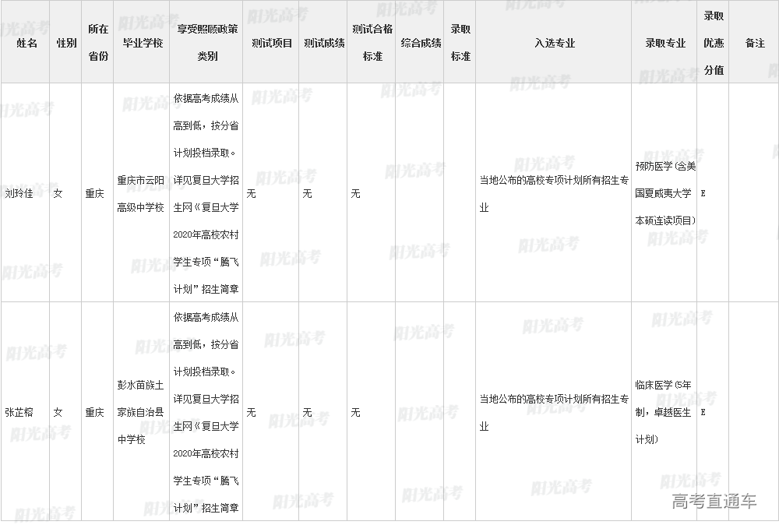Click the student name 张芷榕

pyautogui.click(x=20, y=412)
